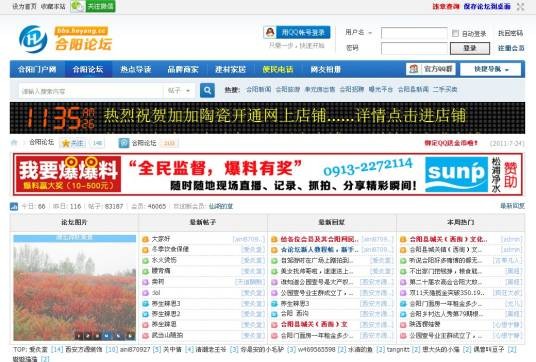Open 便民电话 nav item

point(278,69)
